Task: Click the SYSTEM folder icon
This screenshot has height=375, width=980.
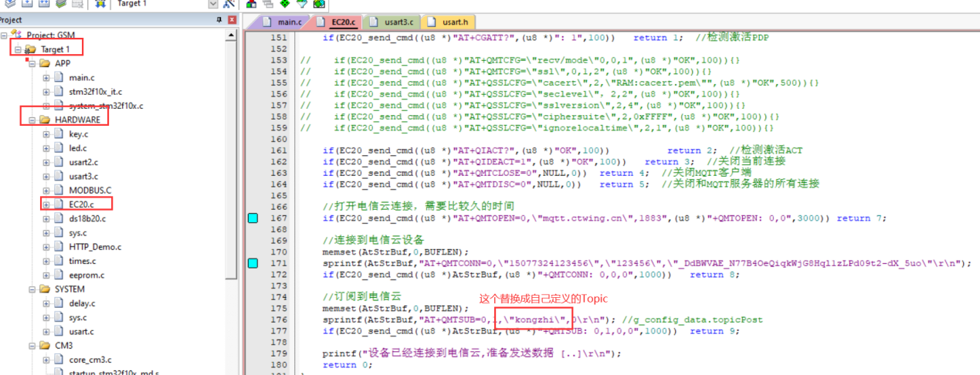Action: pos(45,289)
